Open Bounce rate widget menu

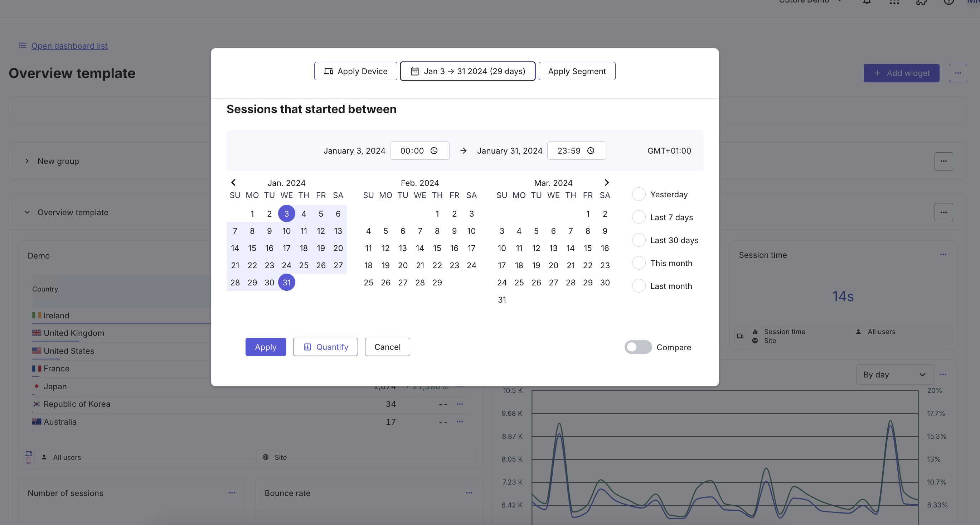pos(469,493)
